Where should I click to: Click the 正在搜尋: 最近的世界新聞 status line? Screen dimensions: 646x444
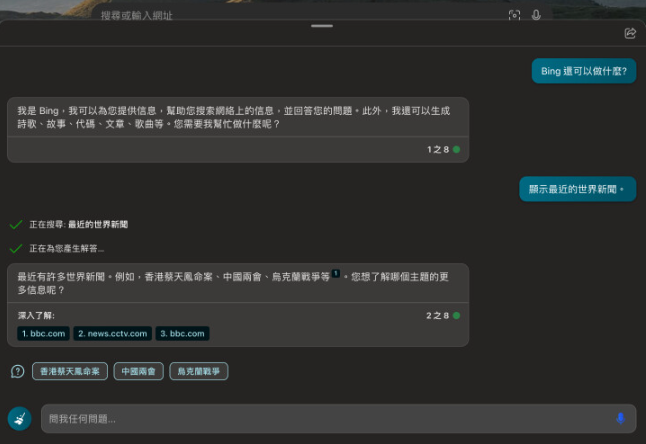click(x=78, y=224)
